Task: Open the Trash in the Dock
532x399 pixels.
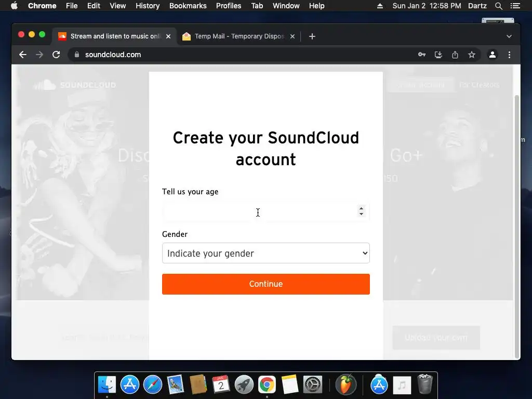Action: tap(425, 385)
